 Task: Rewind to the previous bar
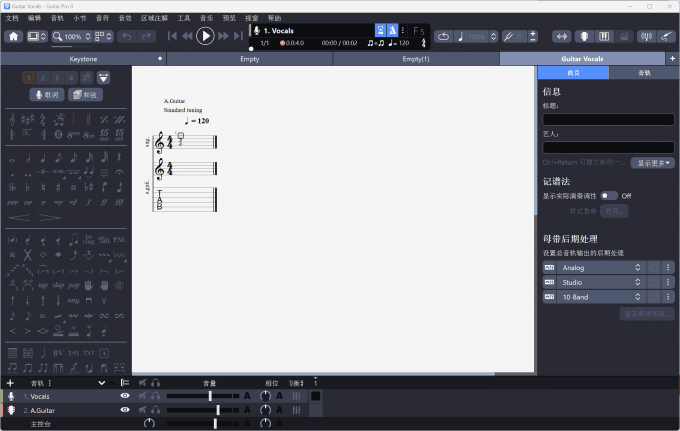[x=187, y=36]
